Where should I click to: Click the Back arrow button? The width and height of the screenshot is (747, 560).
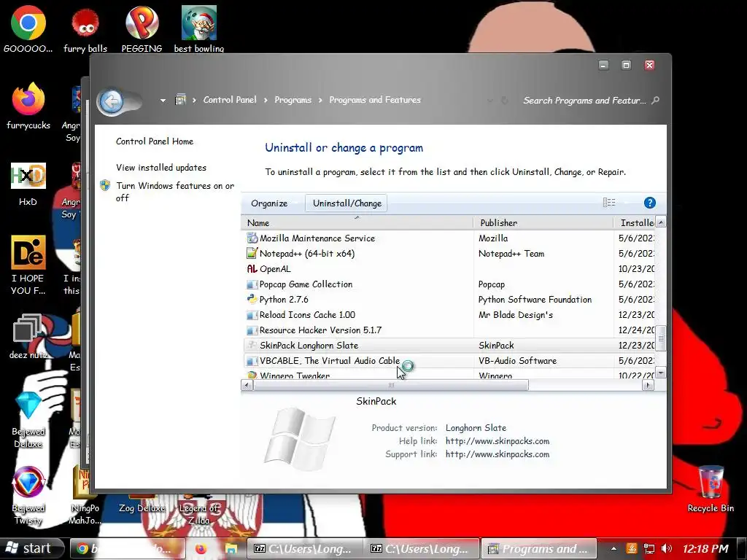(x=112, y=101)
